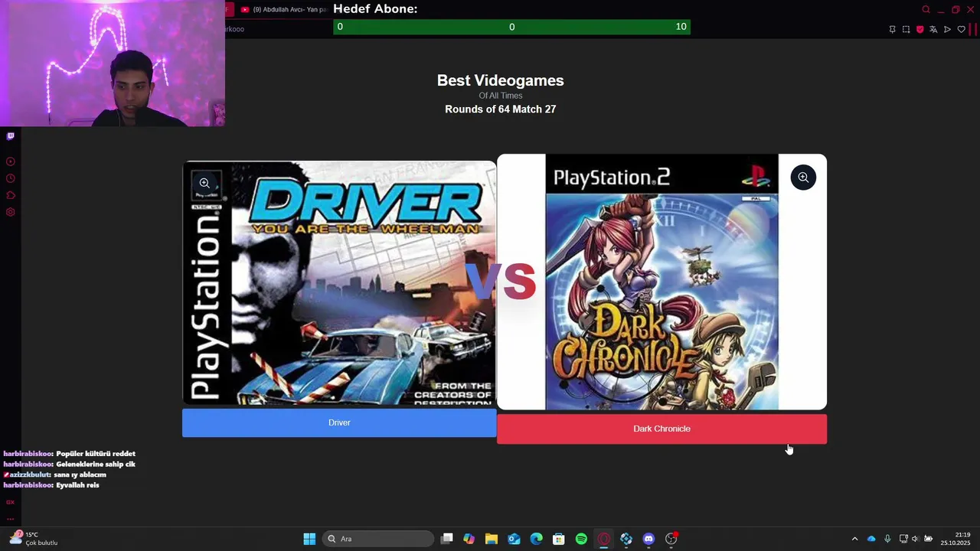Zoom into the Driver cover image

coord(204,183)
